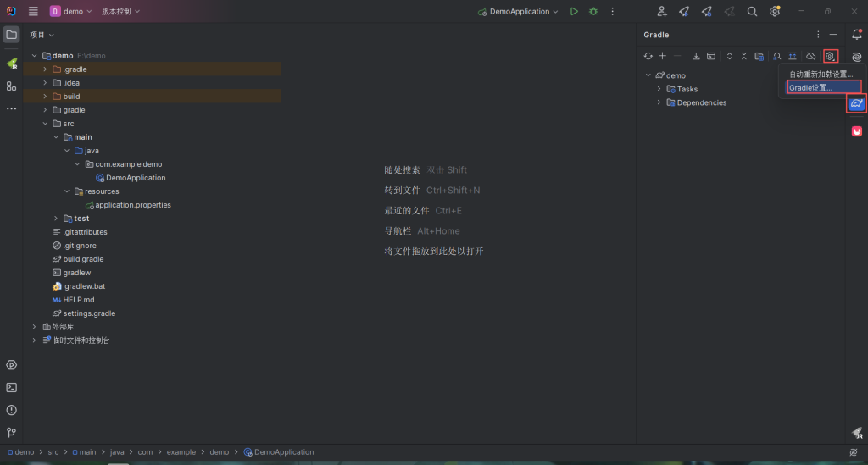Open the Notifications bell icon
Viewport: 868px width, 465px height.
point(856,35)
